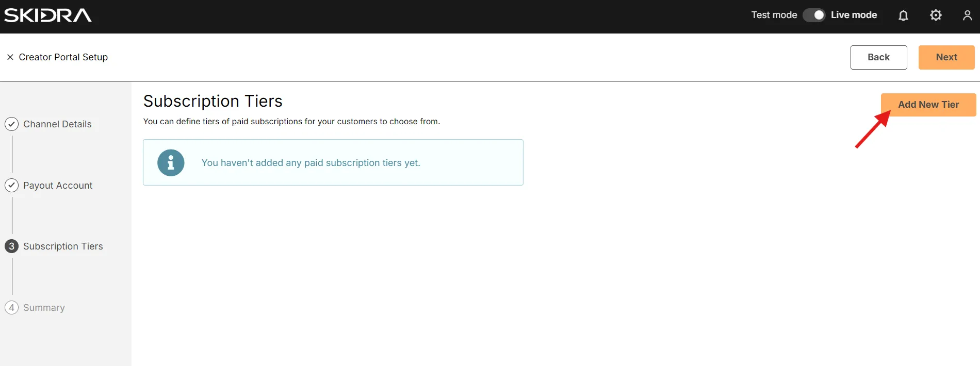
Task: Open the notifications bell
Action: 903,15
